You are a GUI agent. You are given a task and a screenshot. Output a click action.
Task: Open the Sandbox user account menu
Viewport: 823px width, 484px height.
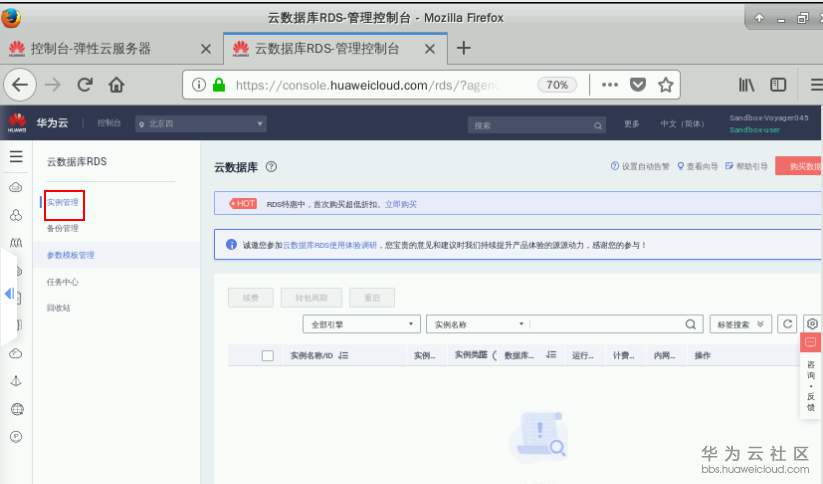(x=768, y=123)
